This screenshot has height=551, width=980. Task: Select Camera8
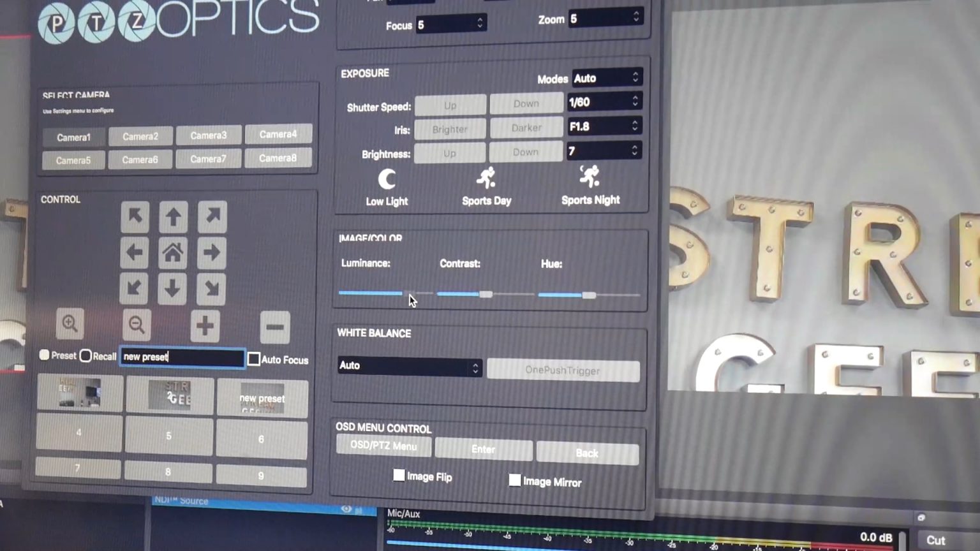[278, 158]
